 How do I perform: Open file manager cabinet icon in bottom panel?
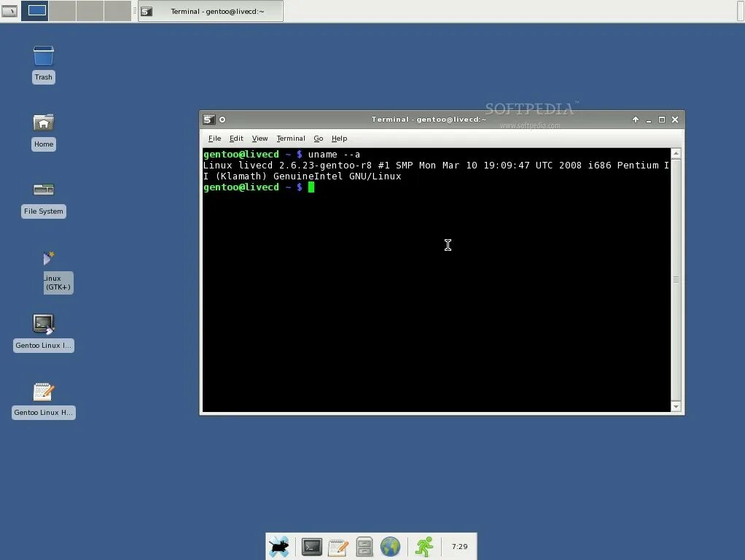click(x=364, y=547)
